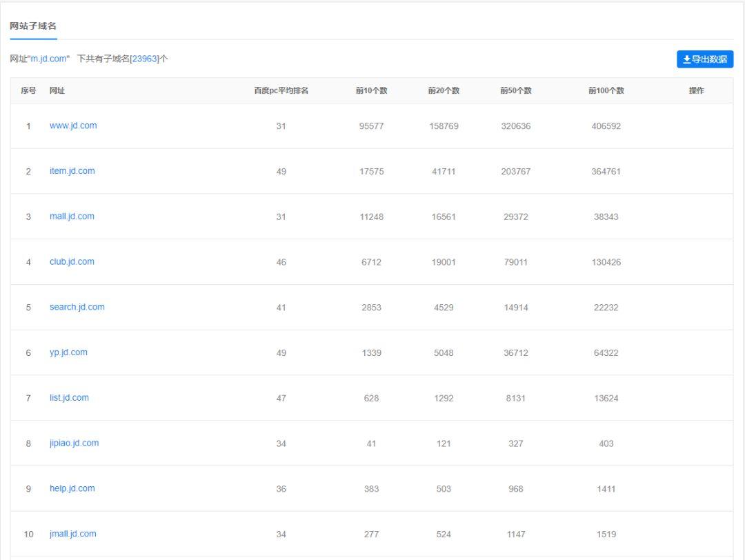Image resolution: width=745 pixels, height=560 pixels.
Task: Select the value 327 in jipiao.jd.com row
Action: (516, 443)
